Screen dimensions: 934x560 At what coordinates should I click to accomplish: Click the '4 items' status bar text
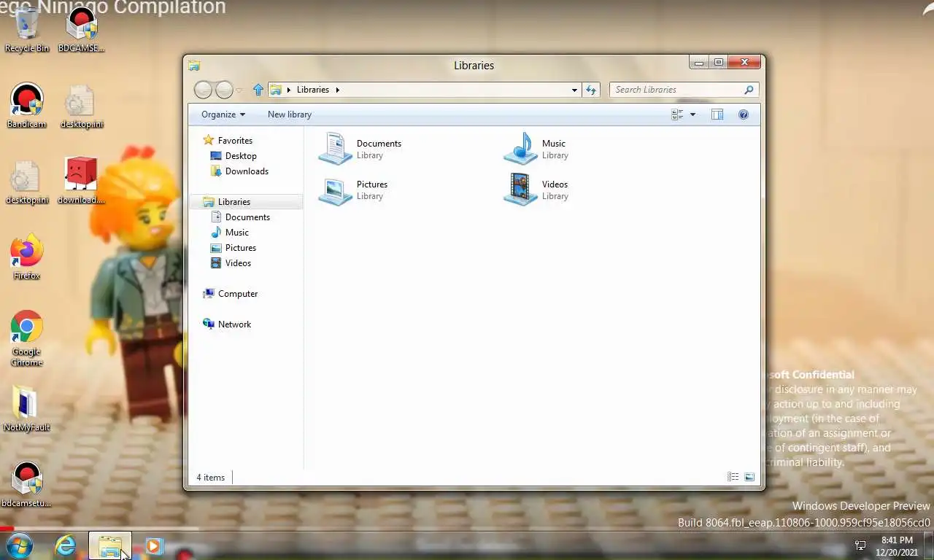(210, 478)
